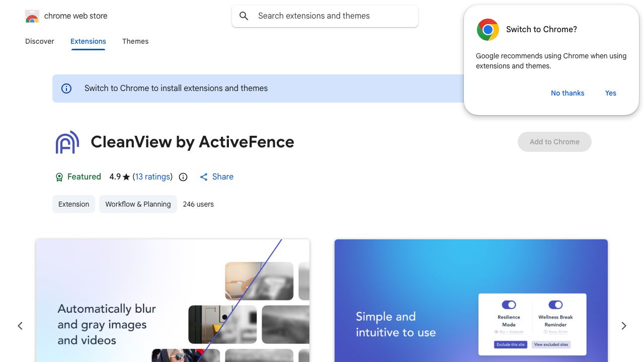The image size is (644, 362).
Task: Click the Chrome logo in the popup
Action: point(488,30)
